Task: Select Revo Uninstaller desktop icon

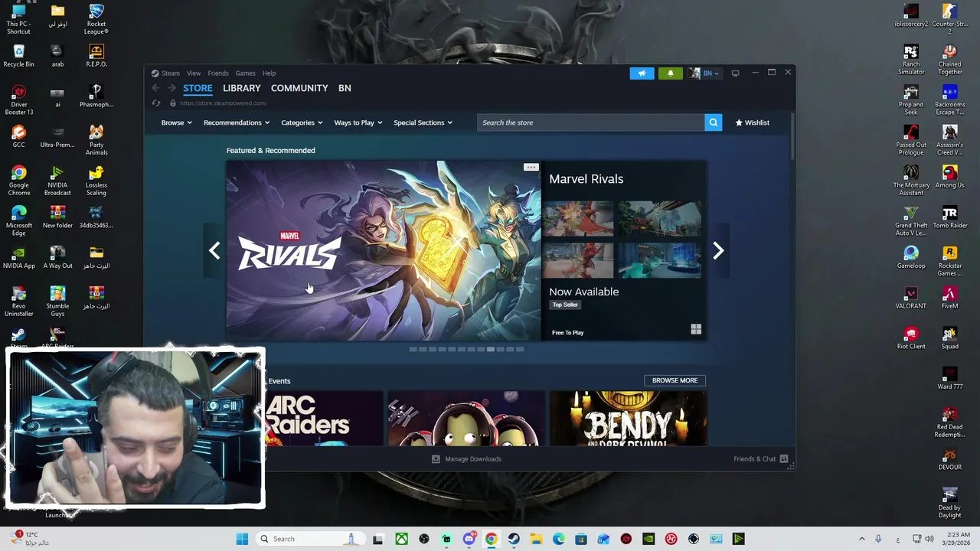Action: 19,302
